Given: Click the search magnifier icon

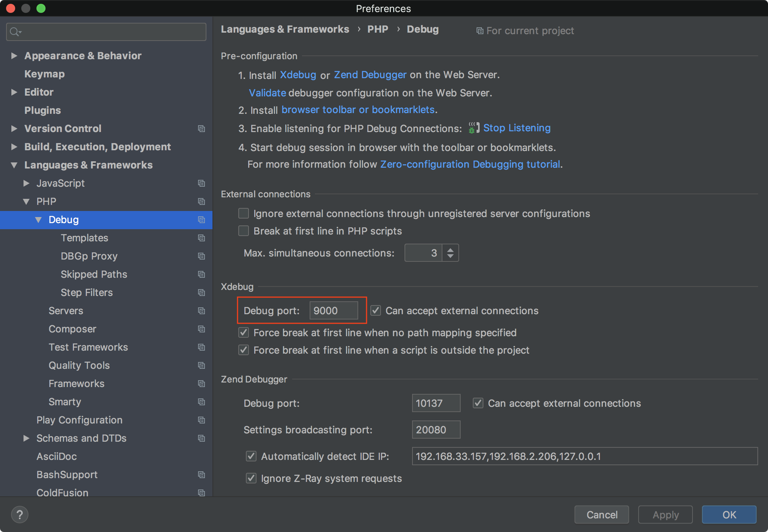Looking at the screenshot, I should (x=14, y=32).
